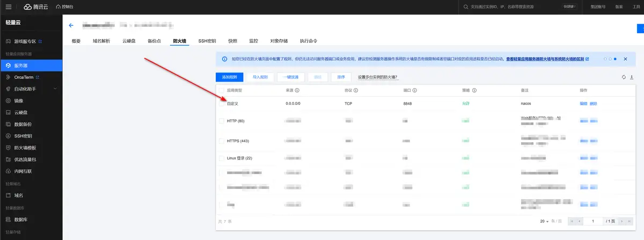This screenshot has width=644, height=240.
Task: Open 域名 in the sidebar
Action: (31, 195)
